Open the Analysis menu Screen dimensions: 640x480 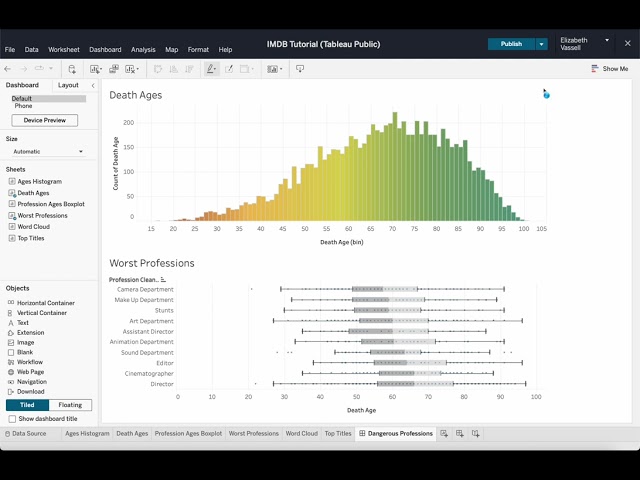pyautogui.click(x=143, y=49)
